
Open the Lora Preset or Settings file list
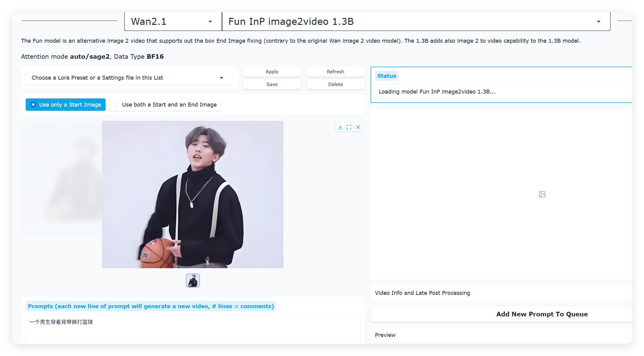pyautogui.click(x=129, y=78)
